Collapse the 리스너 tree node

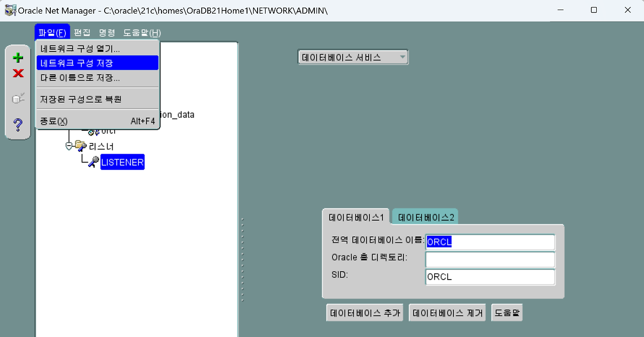coord(69,146)
